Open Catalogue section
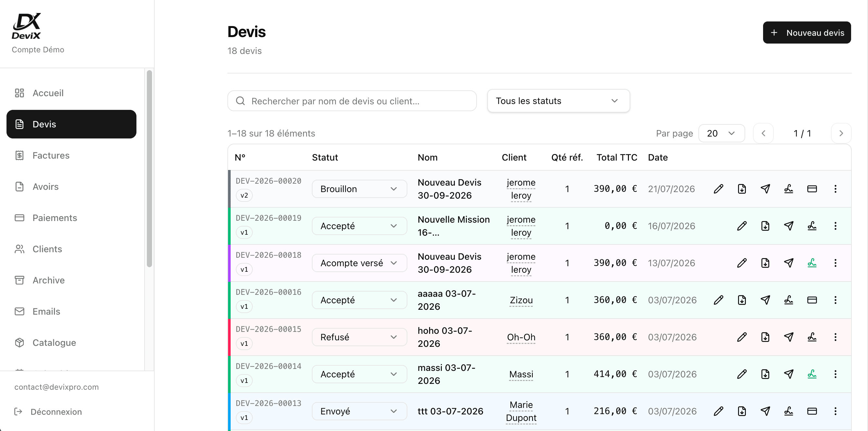 tap(71, 343)
